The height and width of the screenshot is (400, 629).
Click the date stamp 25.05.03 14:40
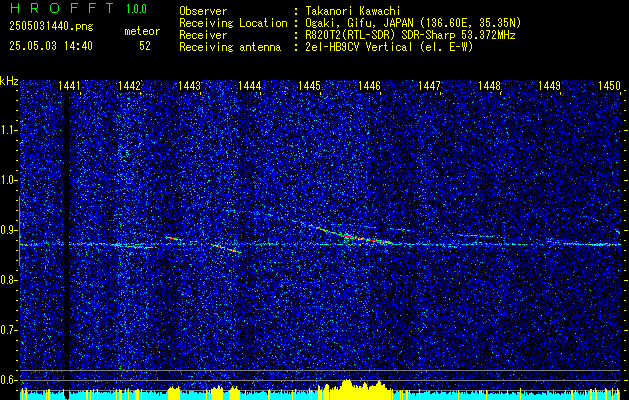click(51, 46)
